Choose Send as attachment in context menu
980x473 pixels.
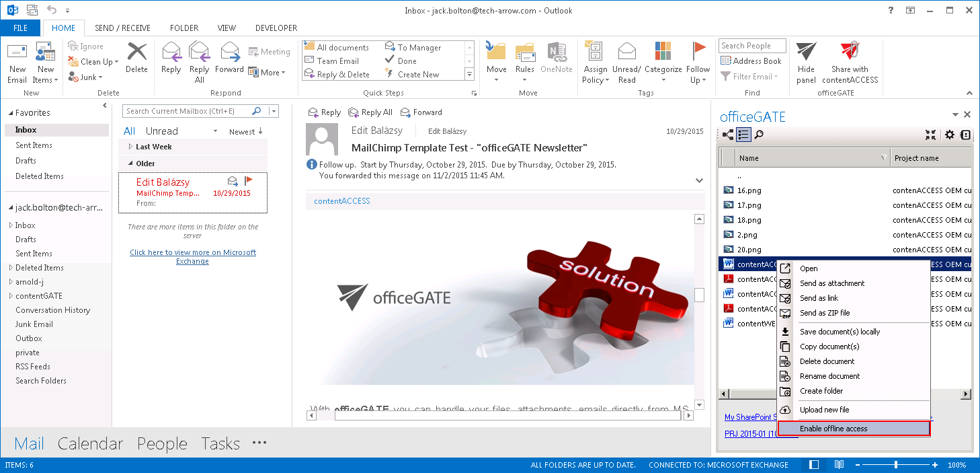coord(854,283)
